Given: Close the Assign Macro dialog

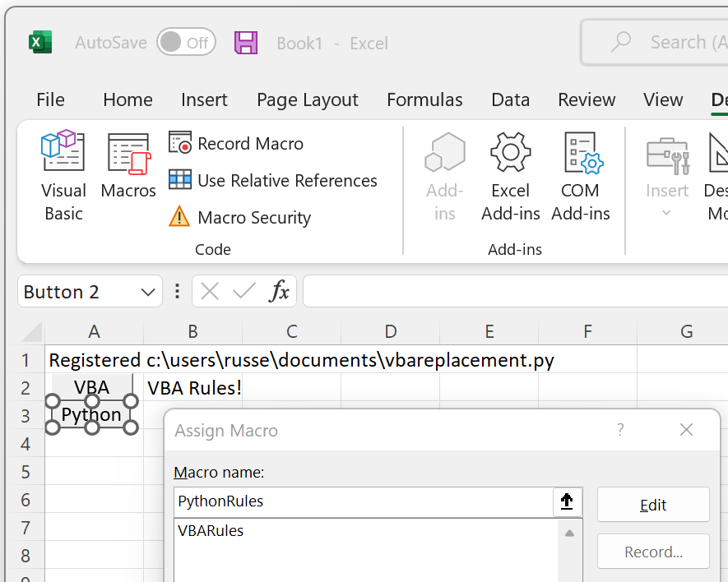Looking at the screenshot, I should pos(686,430).
